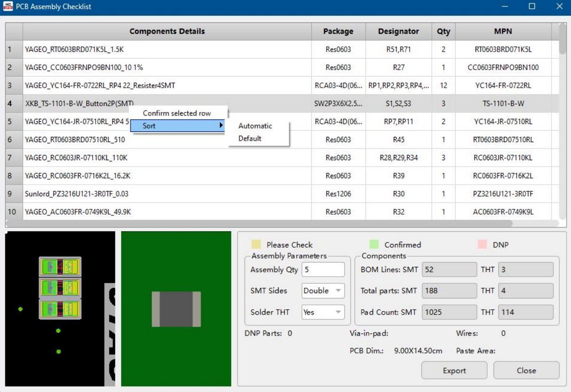Click the PCB Assembly Checklist app icon
571x392 pixels.
pos(8,7)
